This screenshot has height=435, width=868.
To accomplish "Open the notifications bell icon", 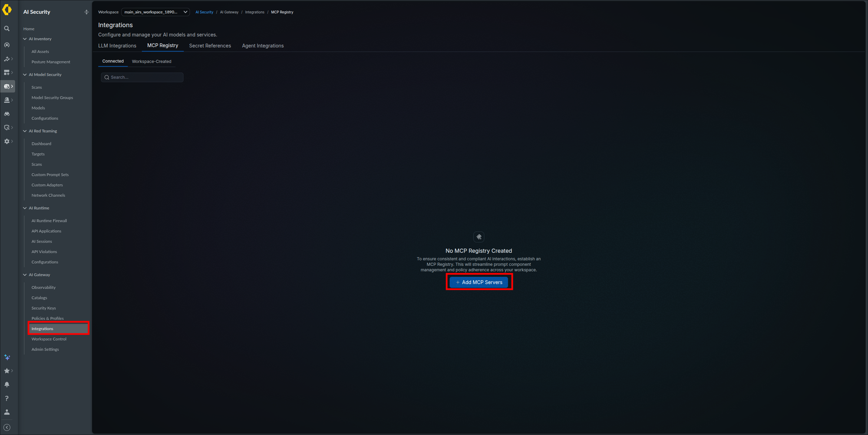I will pos(7,385).
